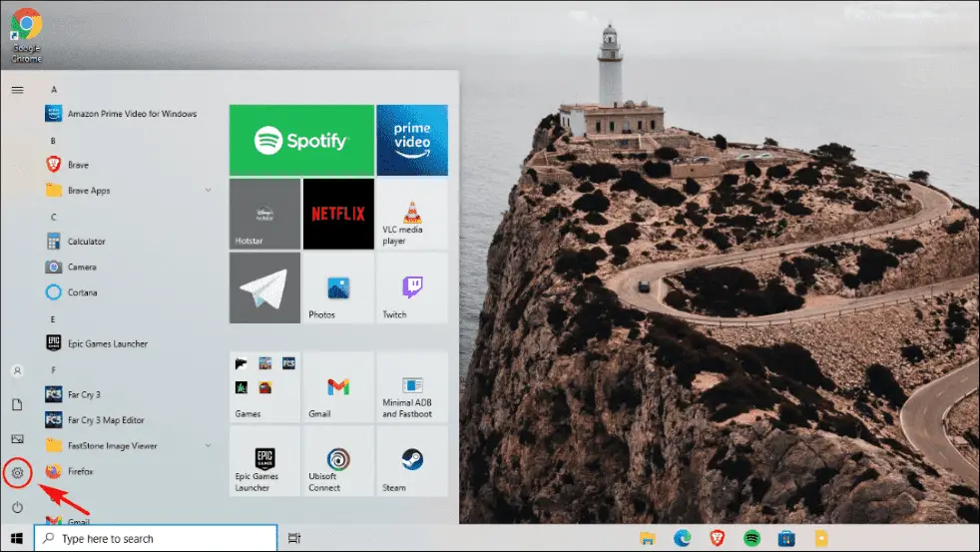
Task: Open Ubisoft Connect tile
Action: tap(338, 461)
